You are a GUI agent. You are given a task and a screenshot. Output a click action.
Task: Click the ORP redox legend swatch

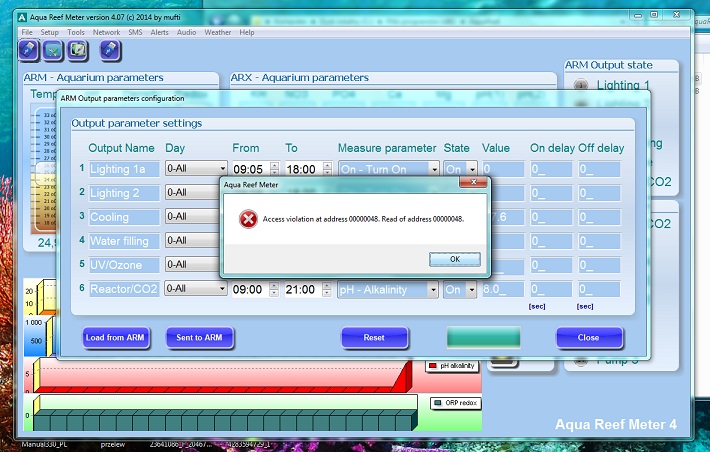pyautogui.click(x=437, y=402)
